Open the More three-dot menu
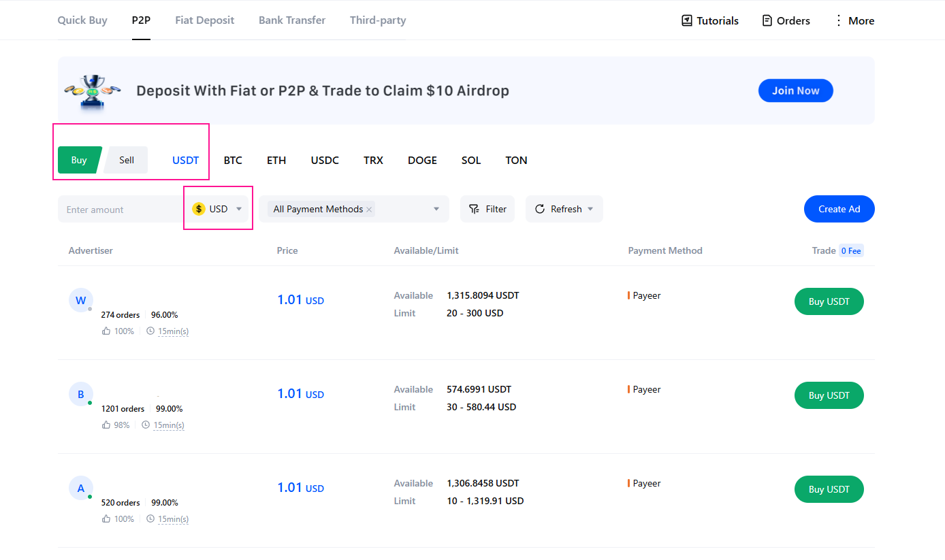This screenshot has height=560, width=945. click(838, 20)
